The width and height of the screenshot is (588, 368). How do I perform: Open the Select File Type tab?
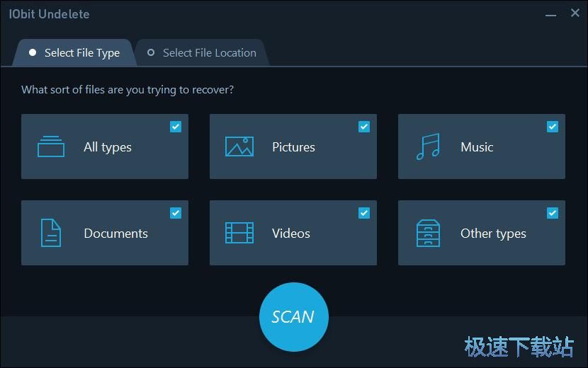pyautogui.click(x=74, y=53)
